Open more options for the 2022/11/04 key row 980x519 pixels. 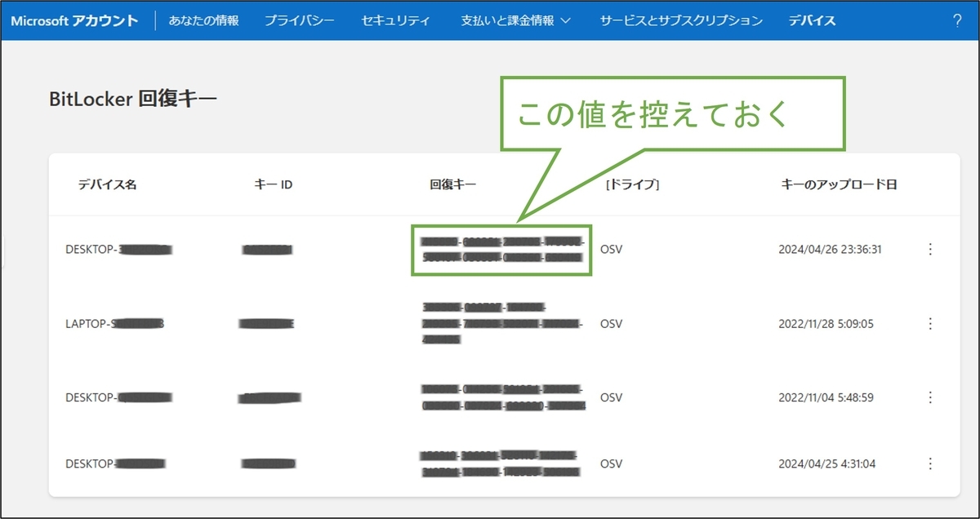[x=930, y=397]
